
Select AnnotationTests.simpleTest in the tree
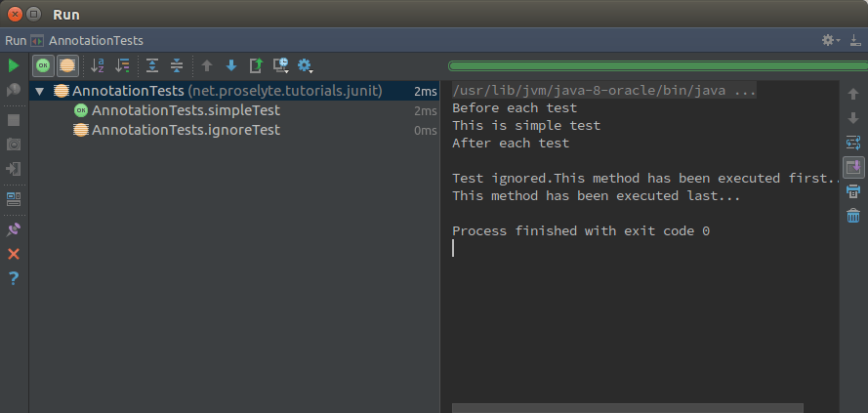pos(186,110)
